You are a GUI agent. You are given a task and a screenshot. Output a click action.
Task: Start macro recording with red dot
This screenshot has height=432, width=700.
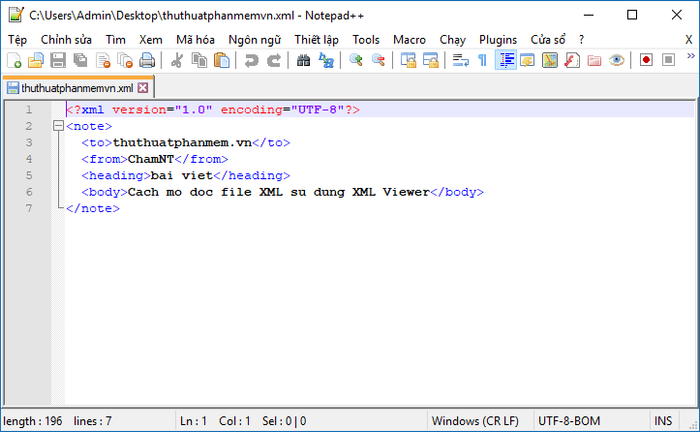tap(646, 60)
